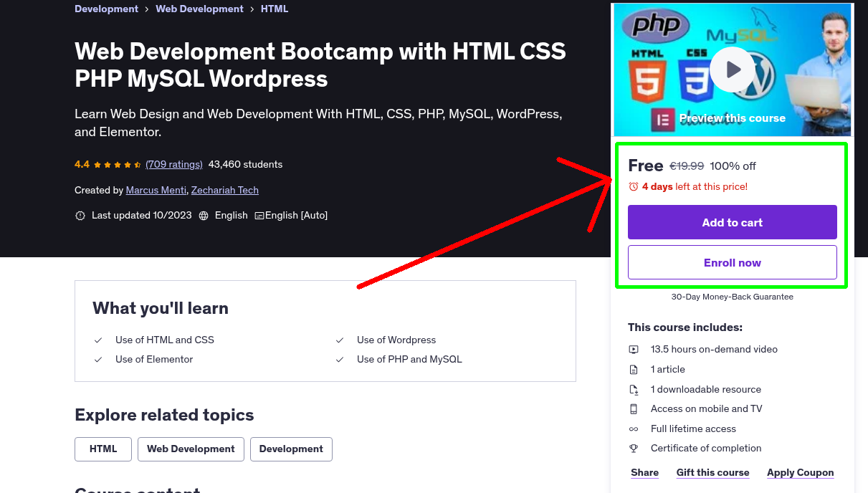Viewport: 868px width, 493px height.
Task: Click the mobile device access icon
Action: tap(634, 409)
